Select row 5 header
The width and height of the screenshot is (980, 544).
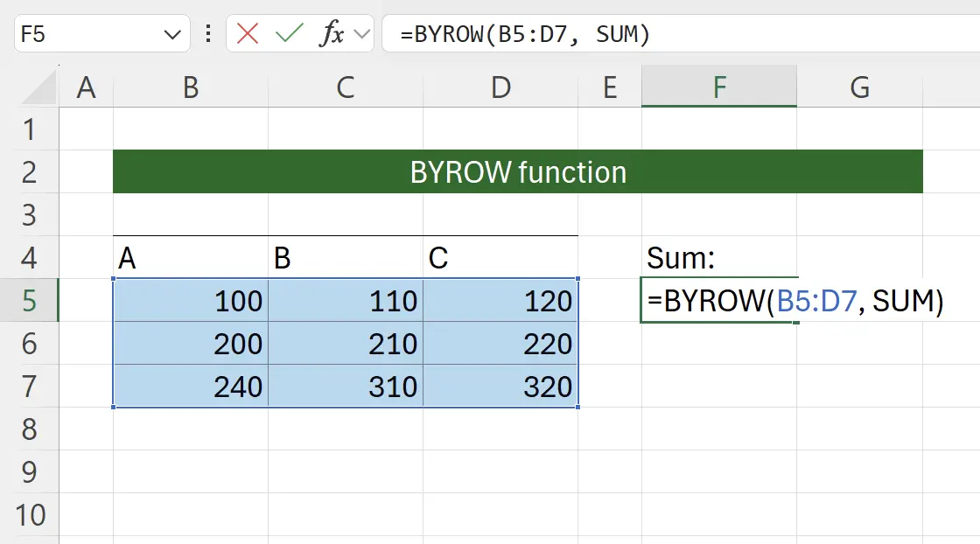click(29, 301)
